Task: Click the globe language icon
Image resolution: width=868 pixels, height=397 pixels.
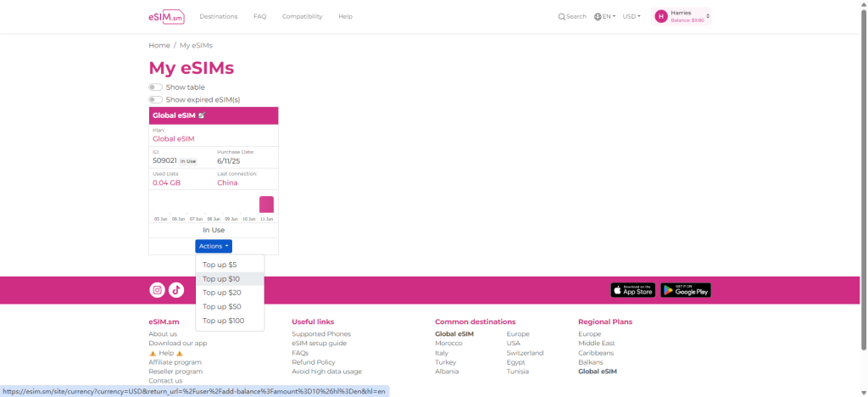Action: point(598,17)
